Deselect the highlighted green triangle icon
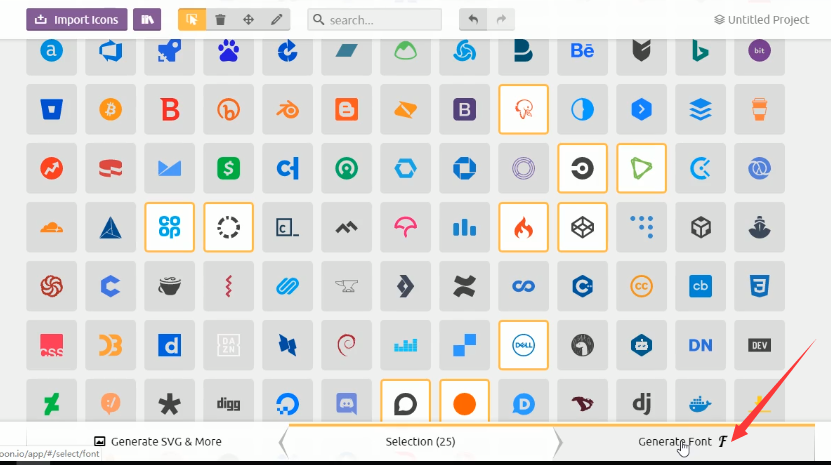 click(641, 169)
